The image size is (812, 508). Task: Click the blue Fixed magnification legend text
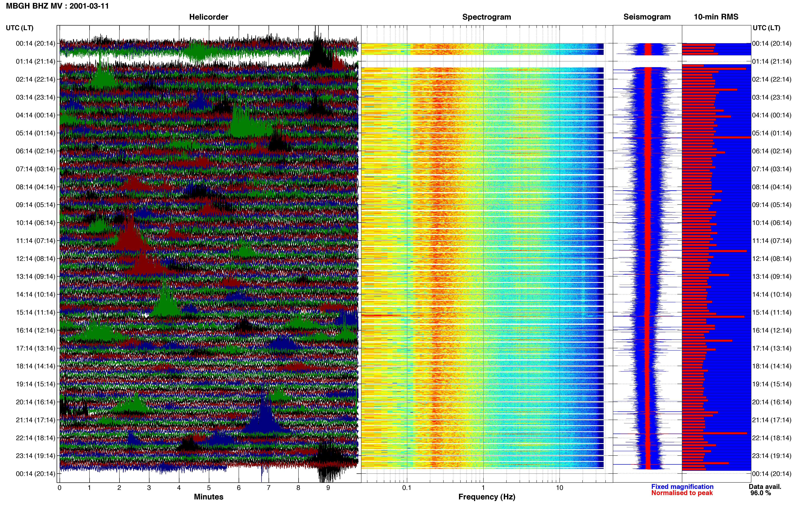pyautogui.click(x=682, y=486)
